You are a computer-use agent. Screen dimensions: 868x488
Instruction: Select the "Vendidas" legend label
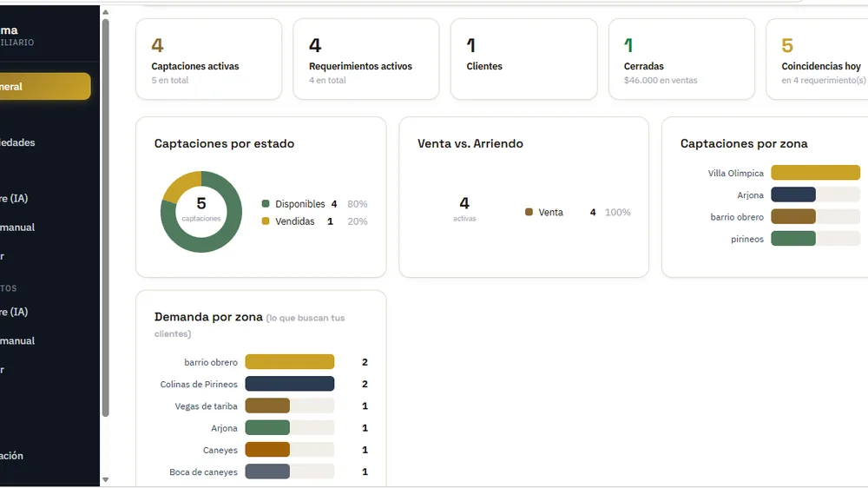295,221
